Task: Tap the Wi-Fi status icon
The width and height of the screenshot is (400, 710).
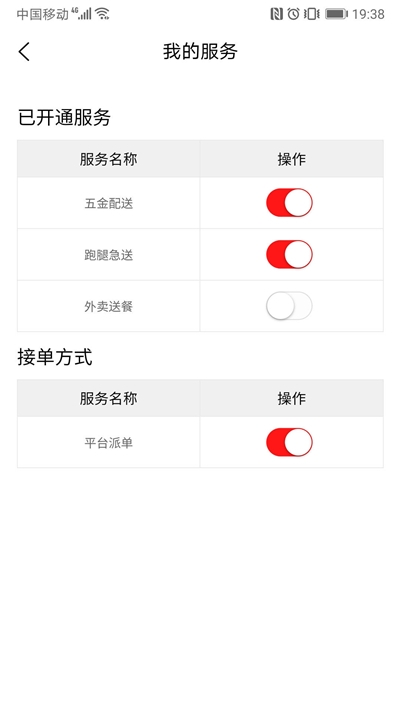Action: (102, 14)
